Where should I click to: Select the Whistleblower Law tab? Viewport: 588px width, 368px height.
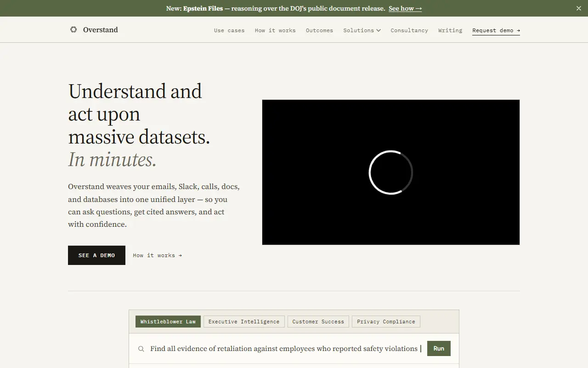click(x=168, y=322)
